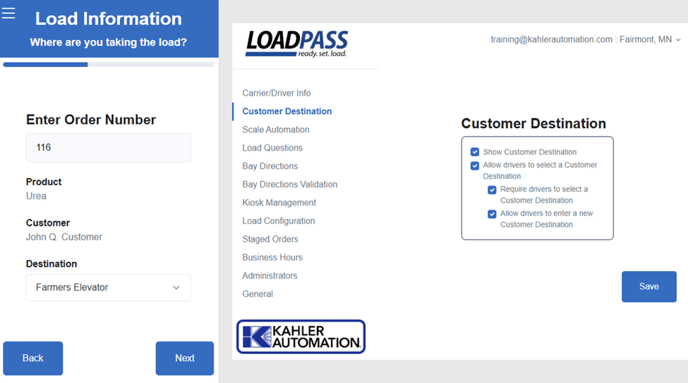The height and width of the screenshot is (383, 688).
Task: Click the Kahler Automation logo
Action: 301,336
